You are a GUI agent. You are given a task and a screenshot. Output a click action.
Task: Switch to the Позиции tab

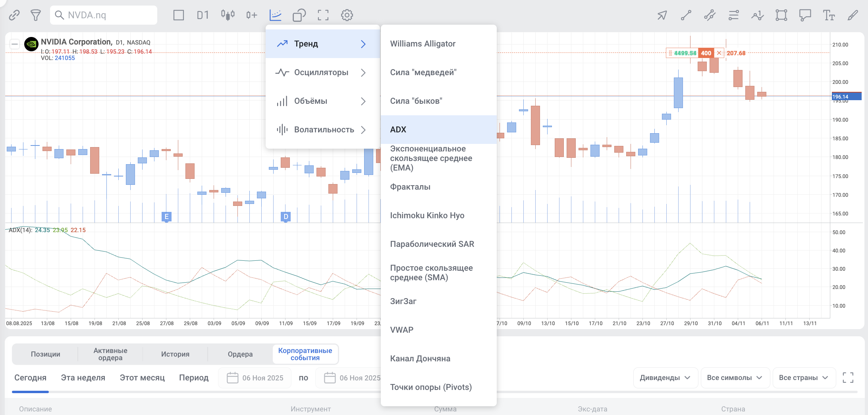(x=46, y=354)
